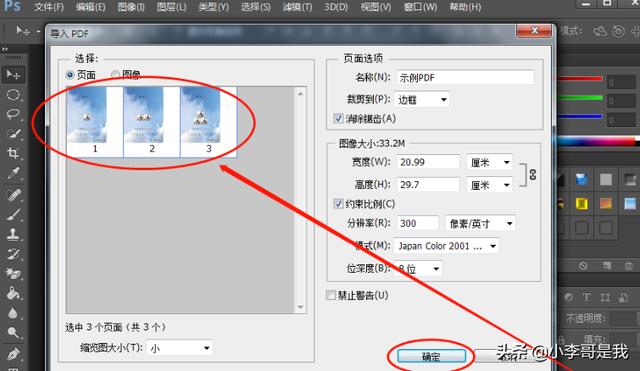Select the Clone Stamp tool
The height and width of the screenshot is (371, 640).
click(x=13, y=234)
